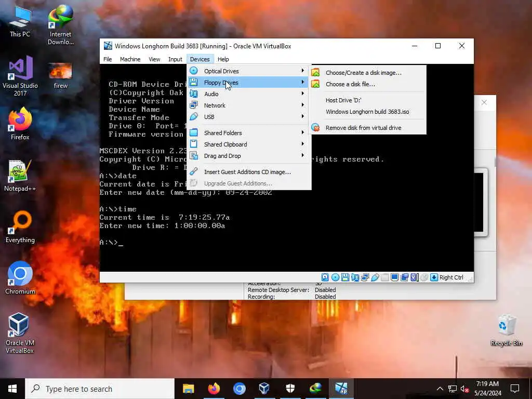Screen dimensions: 532x399
Task: Click the audio status bar icon
Action: (355, 277)
